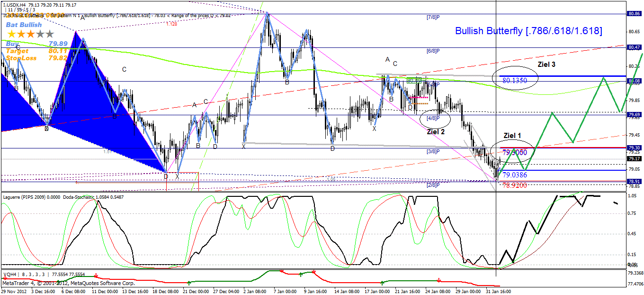Click the 79.69 price axis label
The width and height of the screenshot is (644, 295).
[635, 115]
